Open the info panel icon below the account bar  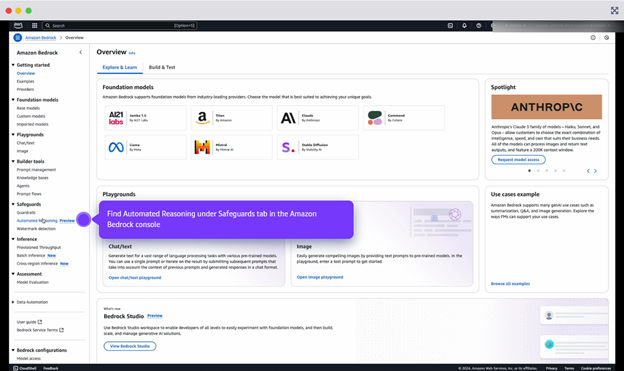[x=593, y=37]
